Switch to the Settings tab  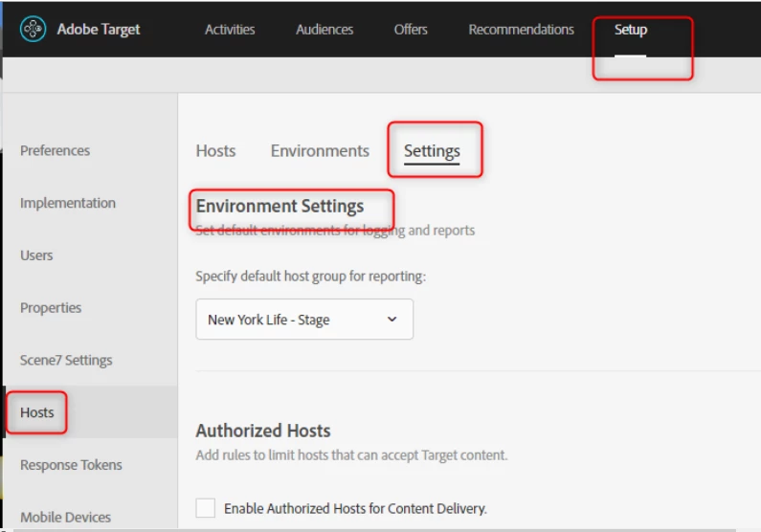tap(432, 151)
